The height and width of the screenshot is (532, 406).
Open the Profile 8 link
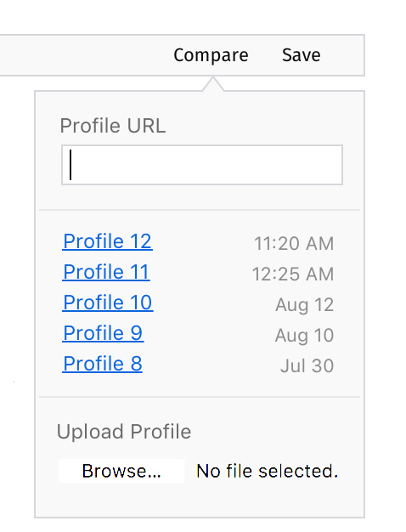point(103,364)
